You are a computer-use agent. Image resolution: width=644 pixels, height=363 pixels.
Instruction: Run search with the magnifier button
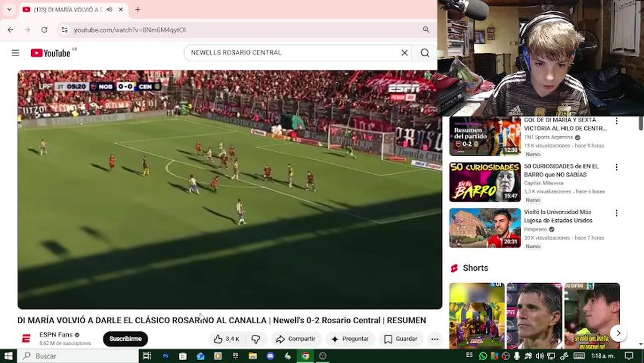(x=425, y=52)
